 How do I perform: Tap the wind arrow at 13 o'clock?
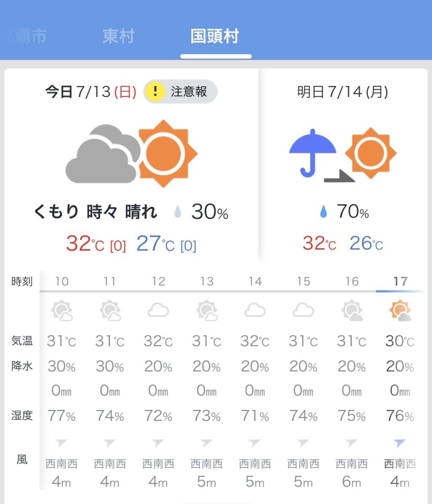coord(206,443)
